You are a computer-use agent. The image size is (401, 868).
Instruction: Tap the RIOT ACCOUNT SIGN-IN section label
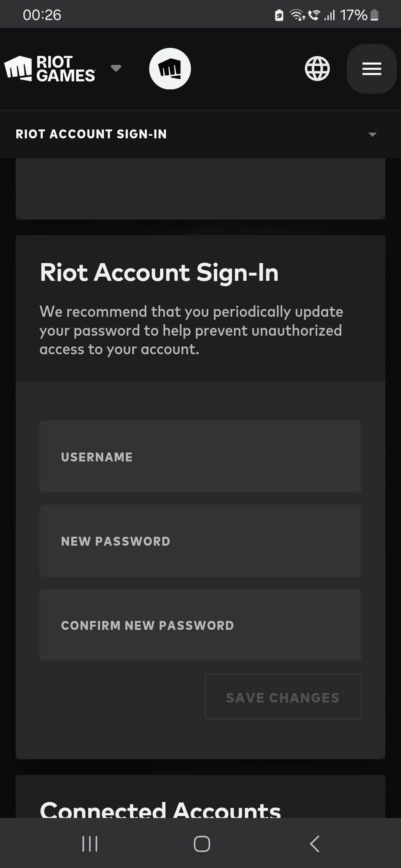[91, 134]
